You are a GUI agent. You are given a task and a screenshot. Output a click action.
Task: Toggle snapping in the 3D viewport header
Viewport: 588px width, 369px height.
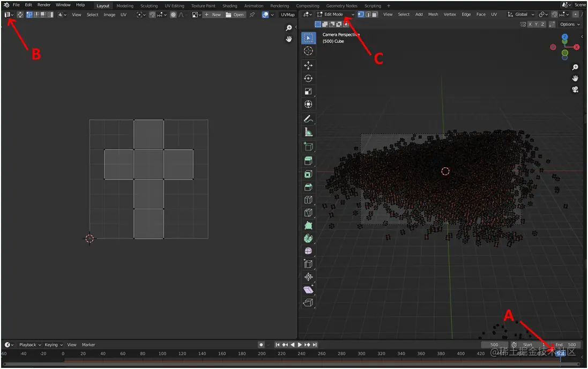[x=554, y=14]
